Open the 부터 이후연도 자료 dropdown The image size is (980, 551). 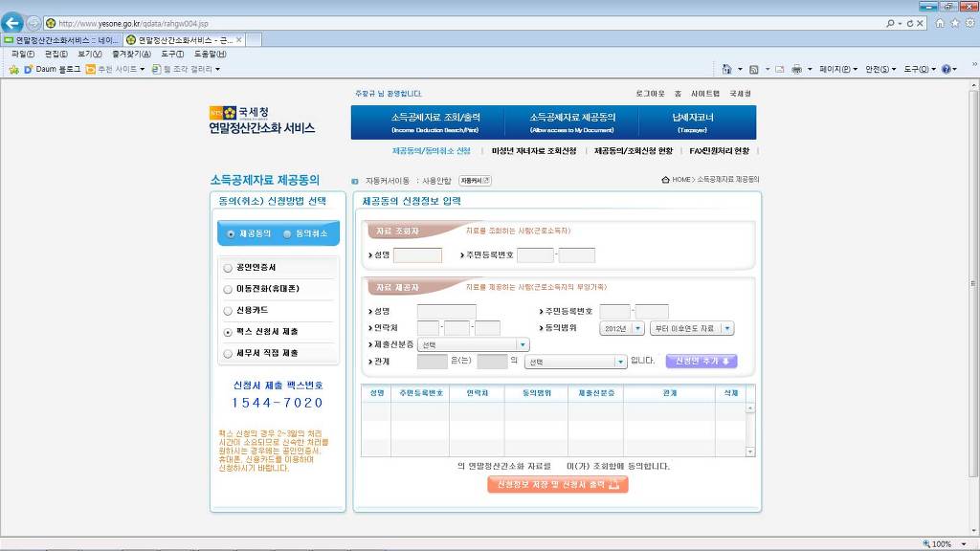pyautogui.click(x=691, y=329)
